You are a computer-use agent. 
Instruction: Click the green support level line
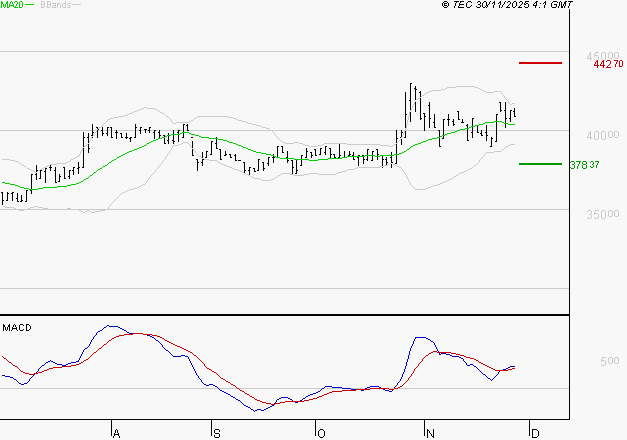click(540, 164)
